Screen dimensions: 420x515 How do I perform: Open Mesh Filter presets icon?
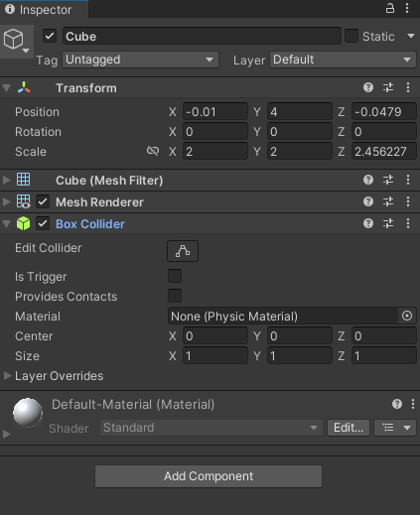pyautogui.click(x=388, y=180)
